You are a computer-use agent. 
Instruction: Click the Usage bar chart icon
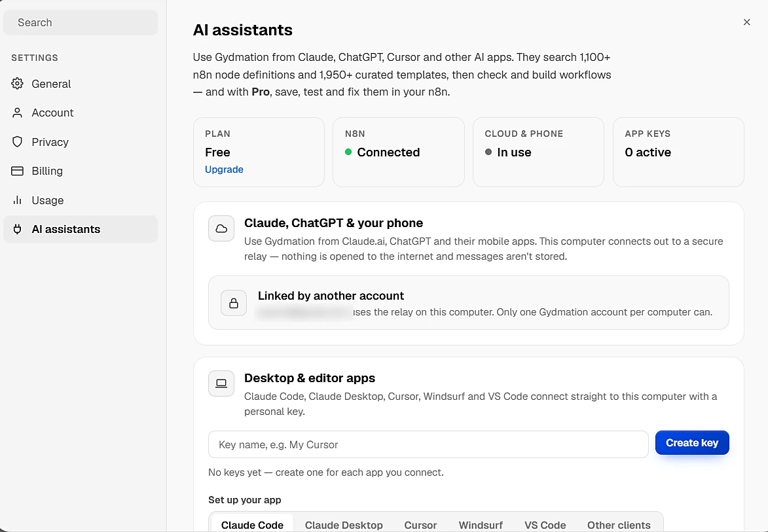click(x=17, y=200)
